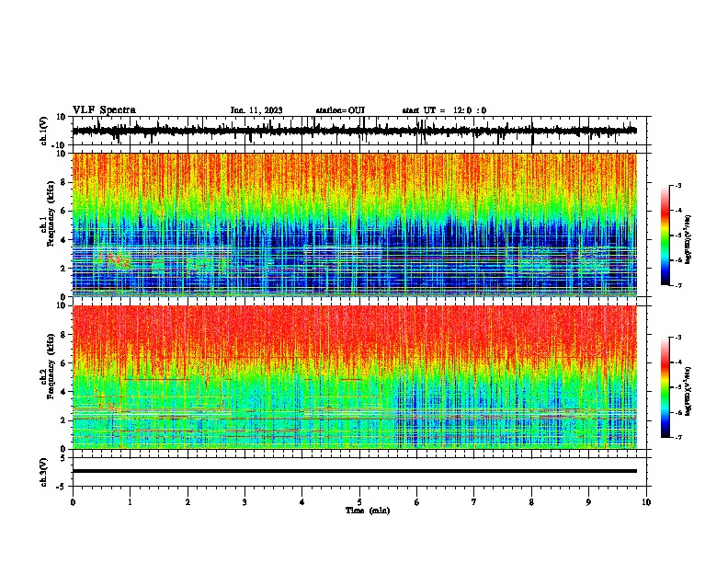The height and width of the screenshot is (563, 728).
Task: Click the "VLF Spectra" title text
Action: (104, 110)
